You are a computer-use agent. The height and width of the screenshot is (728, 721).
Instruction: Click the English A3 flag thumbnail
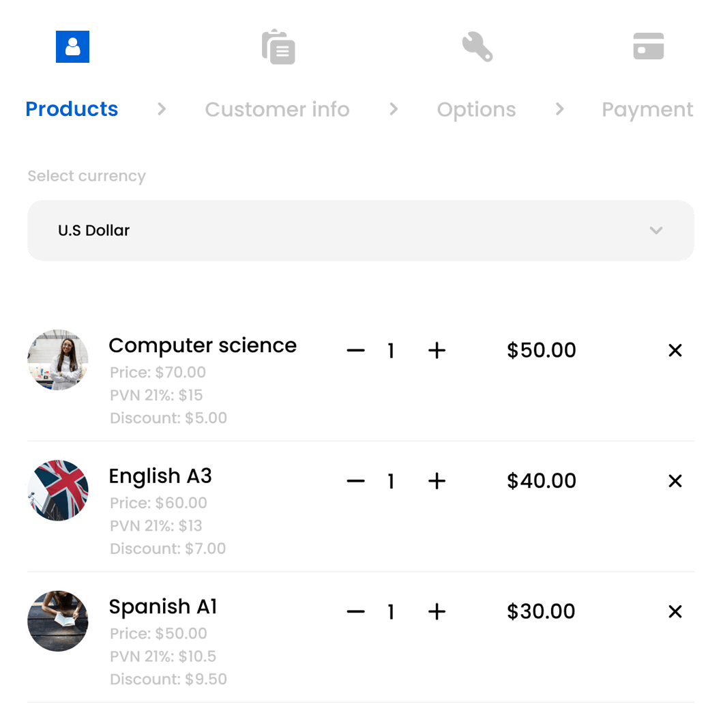click(58, 491)
